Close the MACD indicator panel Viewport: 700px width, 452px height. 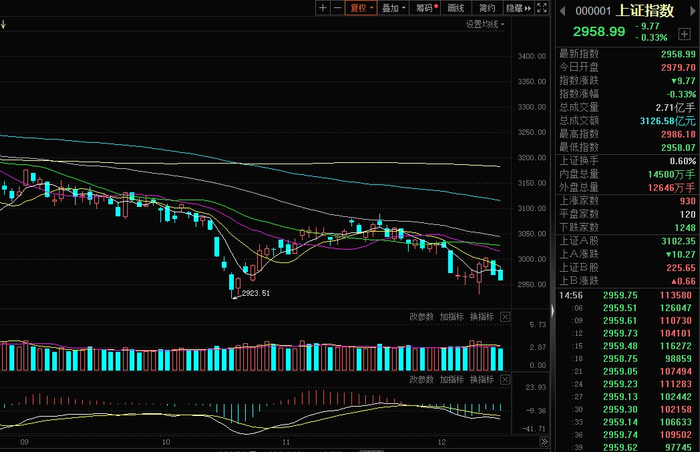(505, 380)
